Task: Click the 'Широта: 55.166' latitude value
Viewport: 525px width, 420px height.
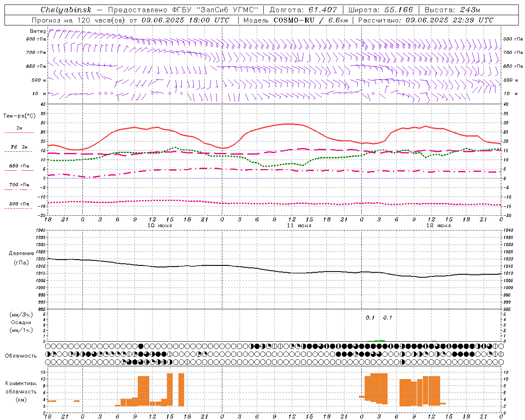Action: (381, 10)
